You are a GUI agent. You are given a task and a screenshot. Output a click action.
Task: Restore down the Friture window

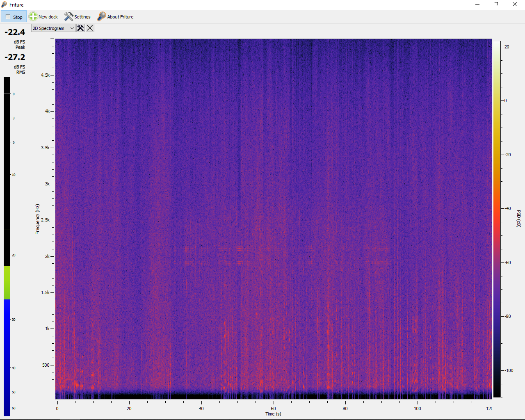[496, 5]
